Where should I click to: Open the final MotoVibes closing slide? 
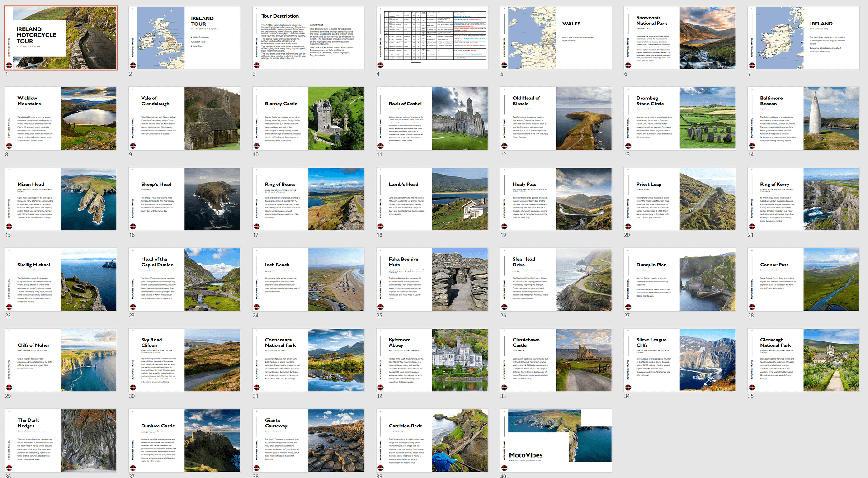[556, 440]
